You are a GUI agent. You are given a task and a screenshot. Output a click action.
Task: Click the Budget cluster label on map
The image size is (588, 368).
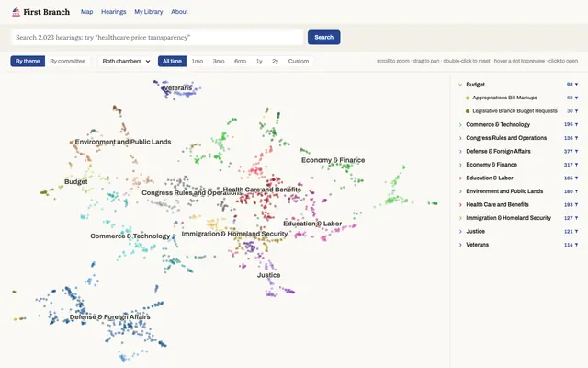76,182
